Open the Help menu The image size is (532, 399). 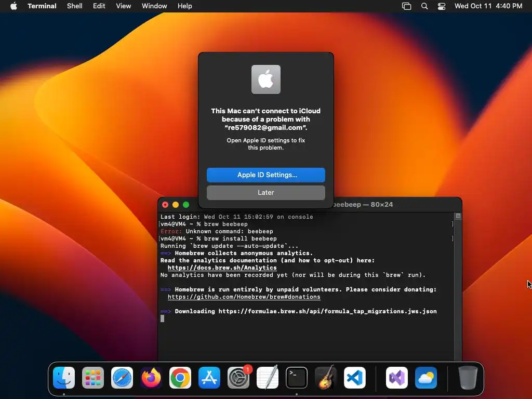pos(185,6)
